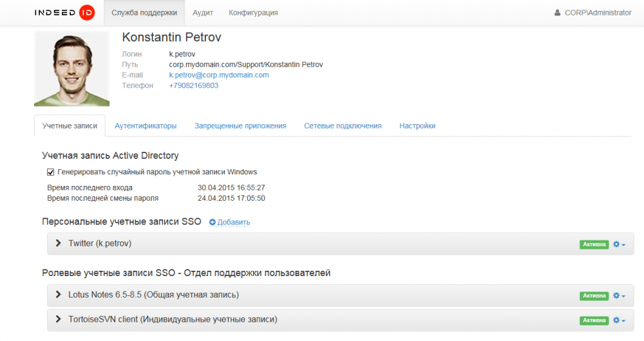Expand the TortoiseSVN client row
Screen dimensions: 644x341
tap(59, 319)
